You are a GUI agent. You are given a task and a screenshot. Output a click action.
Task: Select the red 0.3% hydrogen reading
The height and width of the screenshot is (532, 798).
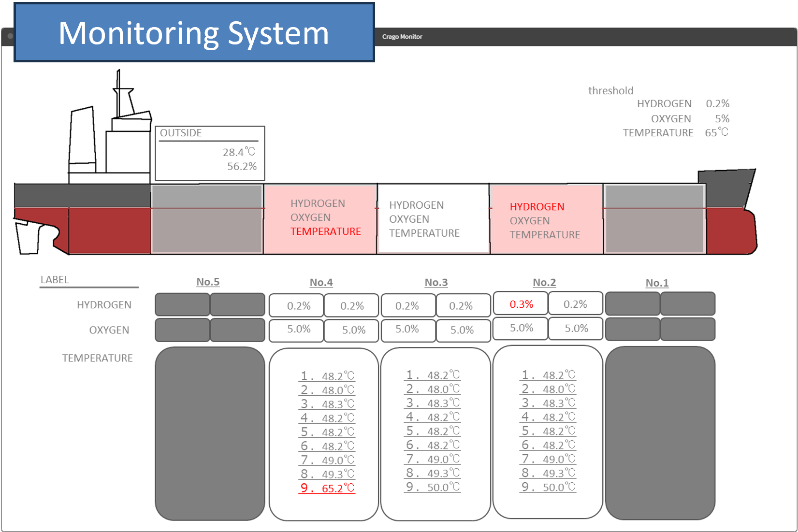click(521, 304)
